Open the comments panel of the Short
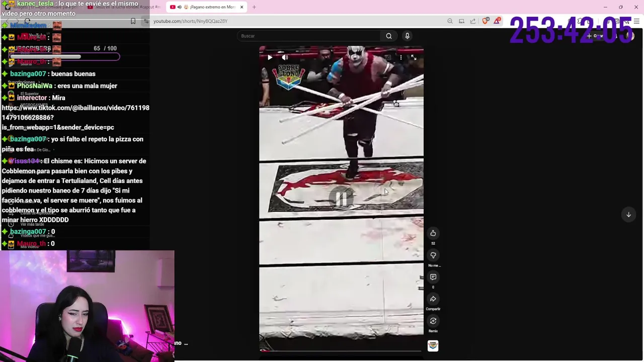 (433, 277)
